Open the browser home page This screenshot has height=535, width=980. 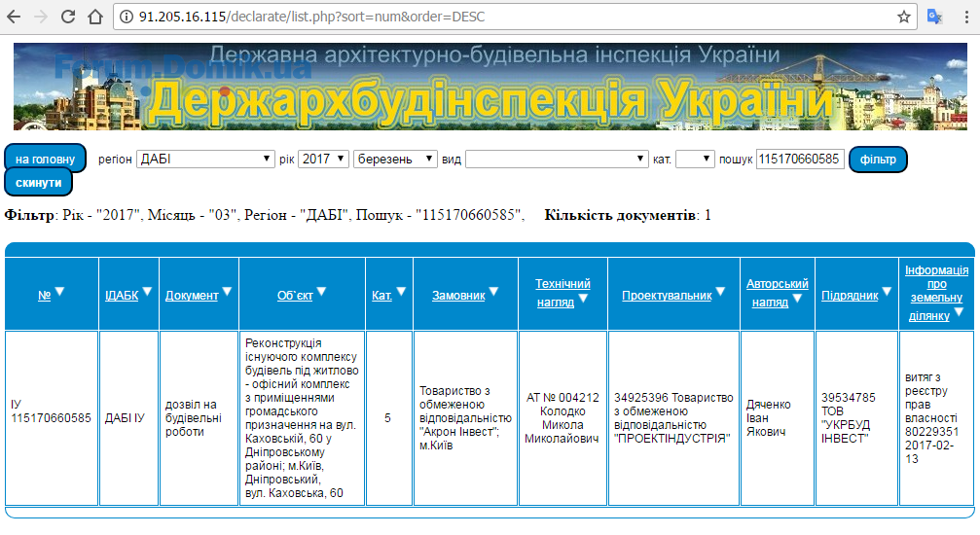click(95, 17)
